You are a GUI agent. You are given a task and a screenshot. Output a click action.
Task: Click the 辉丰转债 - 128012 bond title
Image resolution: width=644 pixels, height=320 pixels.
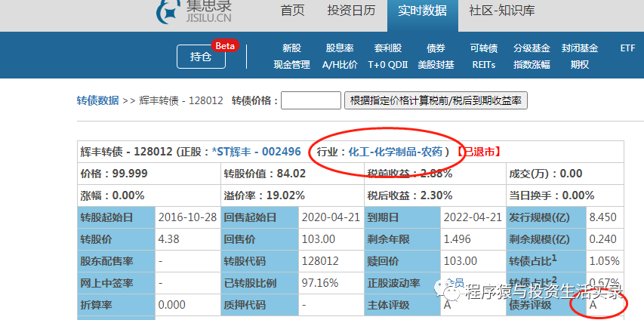127,152
